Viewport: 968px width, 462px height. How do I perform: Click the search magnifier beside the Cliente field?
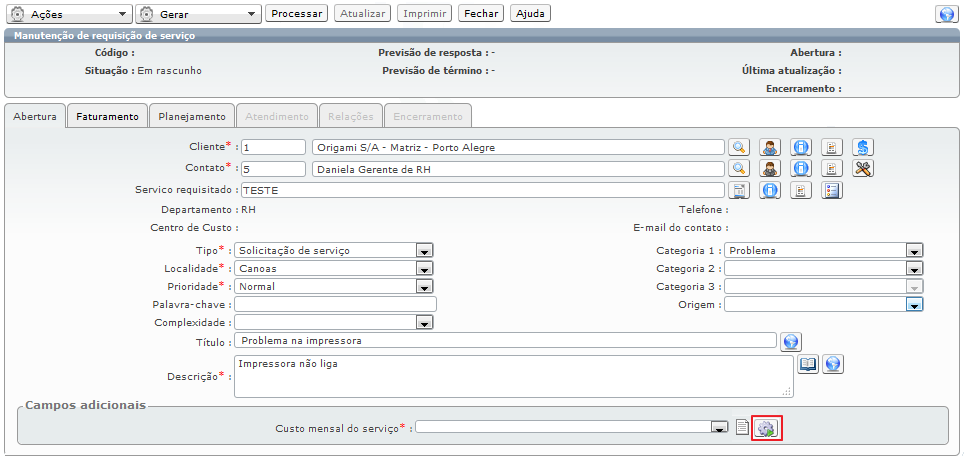(738, 147)
